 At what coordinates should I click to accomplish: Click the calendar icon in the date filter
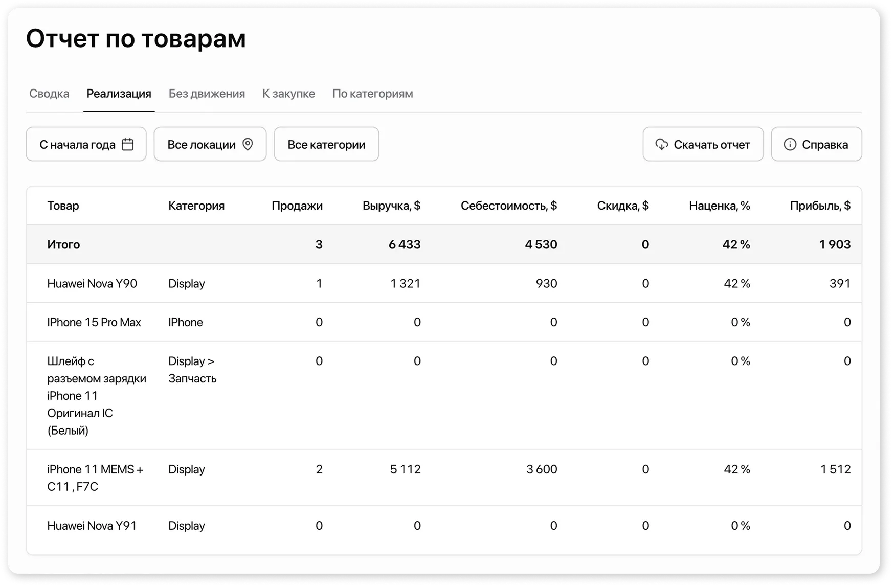pos(127,144)
